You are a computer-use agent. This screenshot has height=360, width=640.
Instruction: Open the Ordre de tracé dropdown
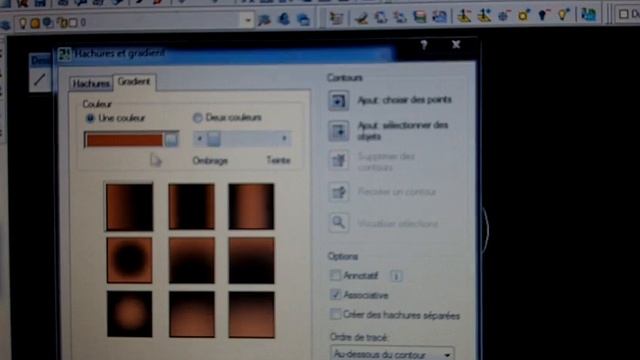tap(392, 353)
